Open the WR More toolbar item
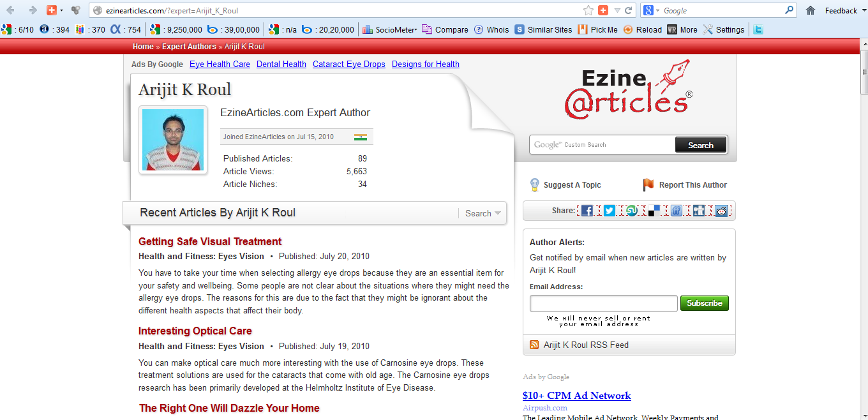Viewport: 868px width, 420px height. coord(682,29)
